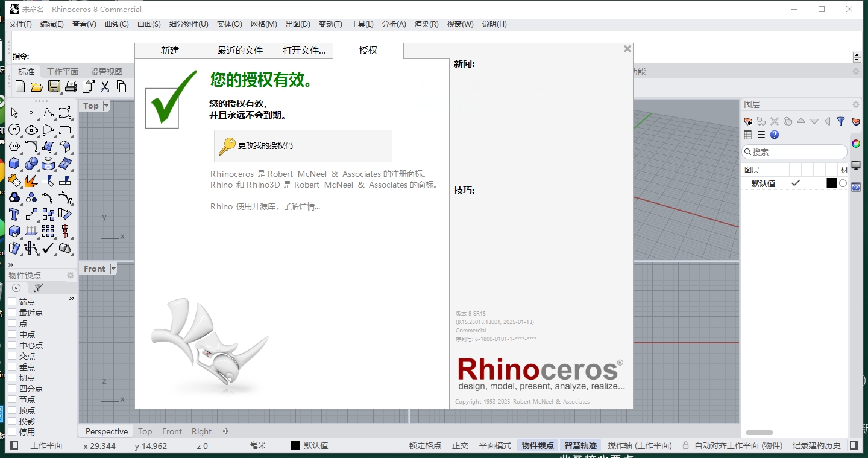Enable the 中心点 object snap checkbox
The image size is (868, 458).
click(12, 345)
